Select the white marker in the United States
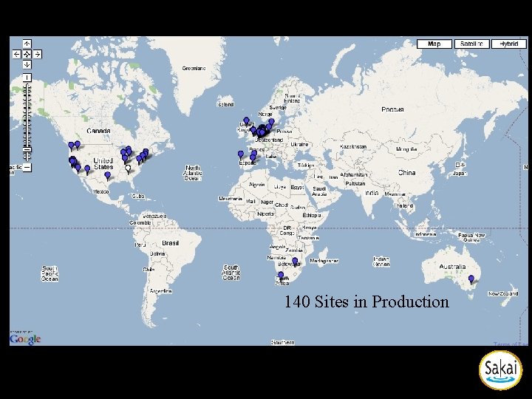Viewport: 532px width, 399px height. [128, 168]
